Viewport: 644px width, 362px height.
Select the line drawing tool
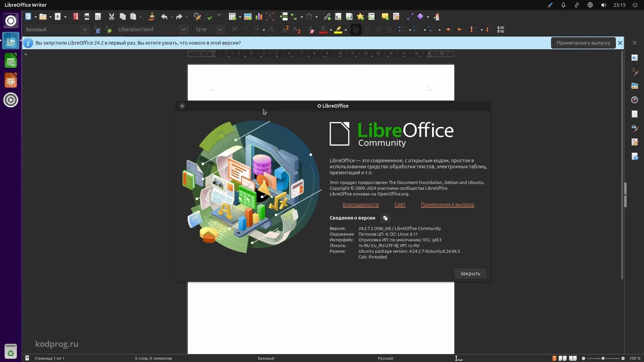410,16
